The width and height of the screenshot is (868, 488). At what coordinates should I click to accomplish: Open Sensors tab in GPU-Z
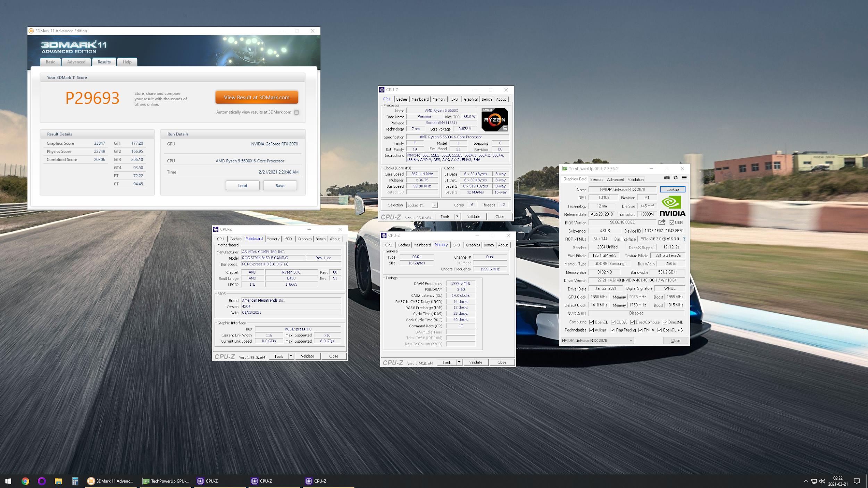coord(596,179)
